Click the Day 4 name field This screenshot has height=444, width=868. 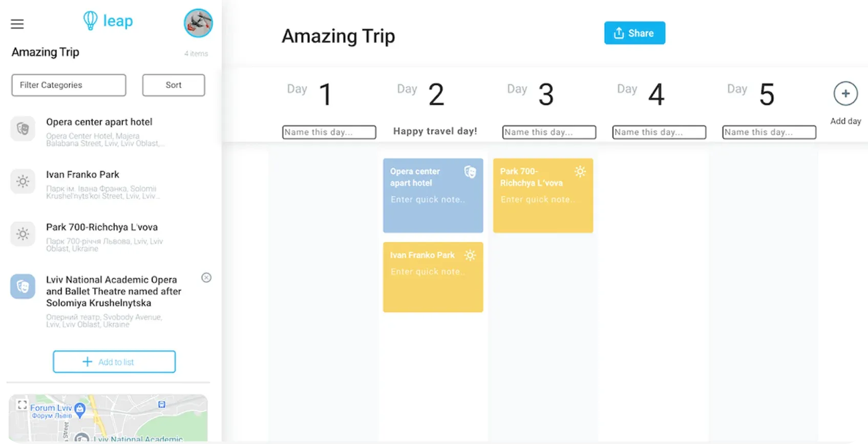pos(659,132)
